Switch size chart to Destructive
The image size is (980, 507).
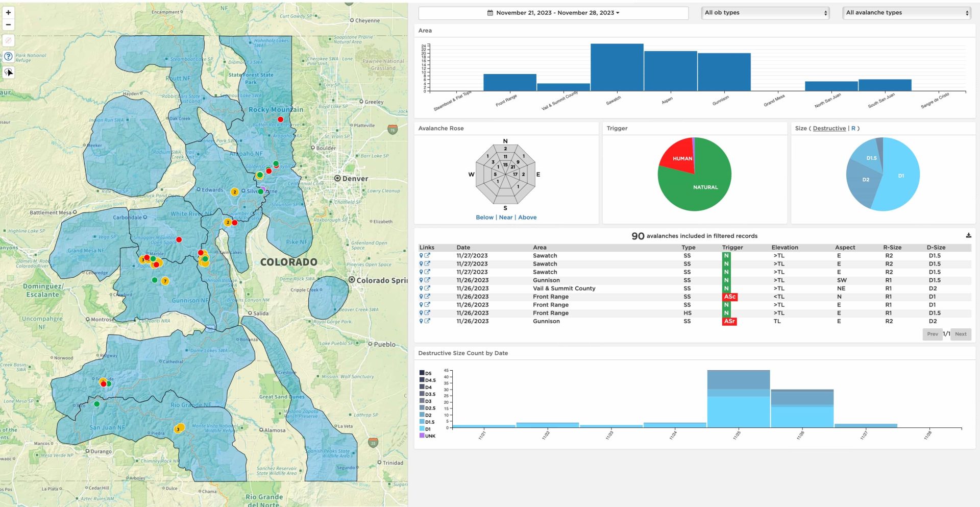[829, 129]
